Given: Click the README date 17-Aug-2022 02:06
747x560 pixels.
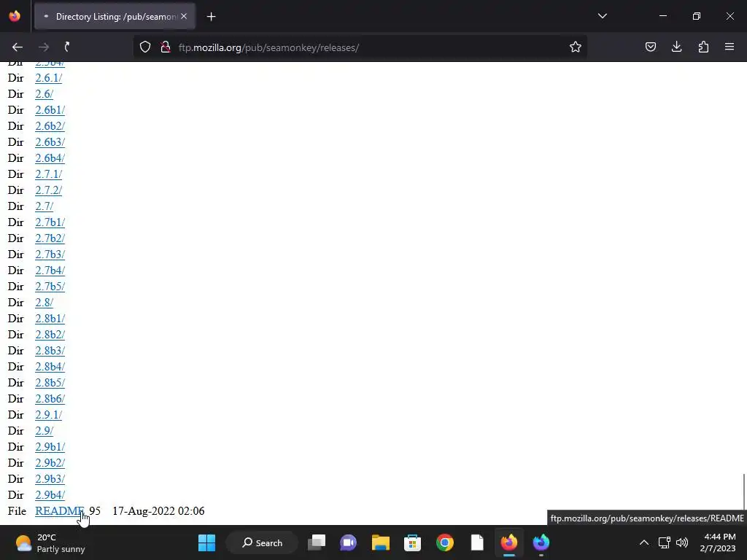Looking at the screenshot, I should [158, 511].
